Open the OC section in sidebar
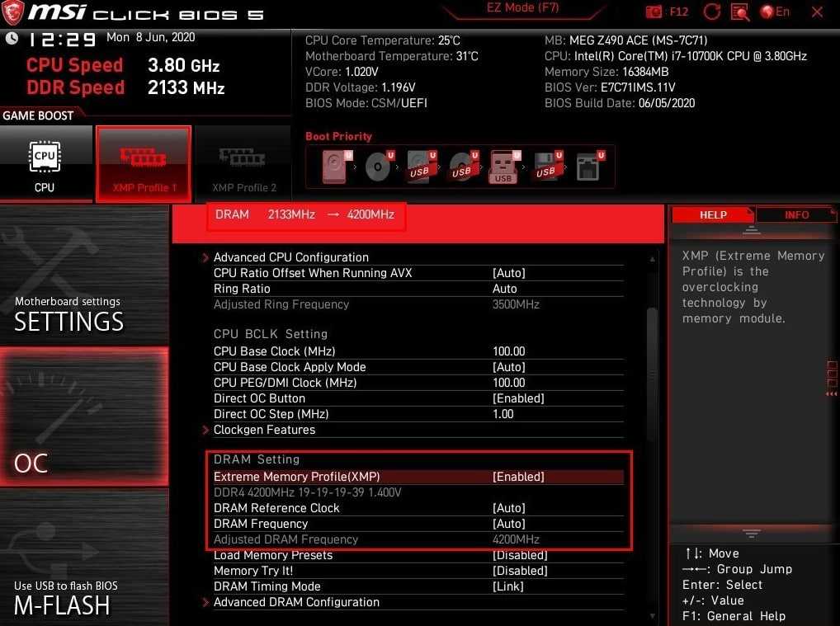840x626 pixels. click(84, 417)
